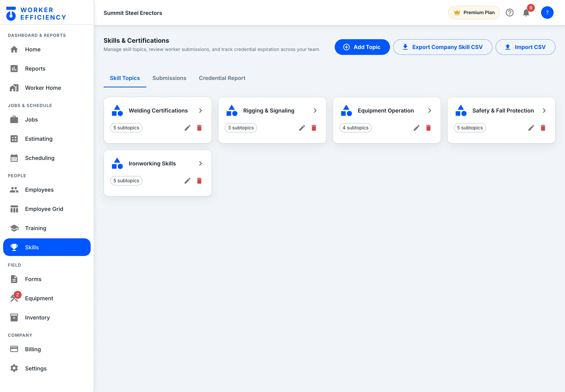Viewport: 565px width, 392px height.
Task: Delete the Welding Certifications topic
Action: tap(199, 128)
